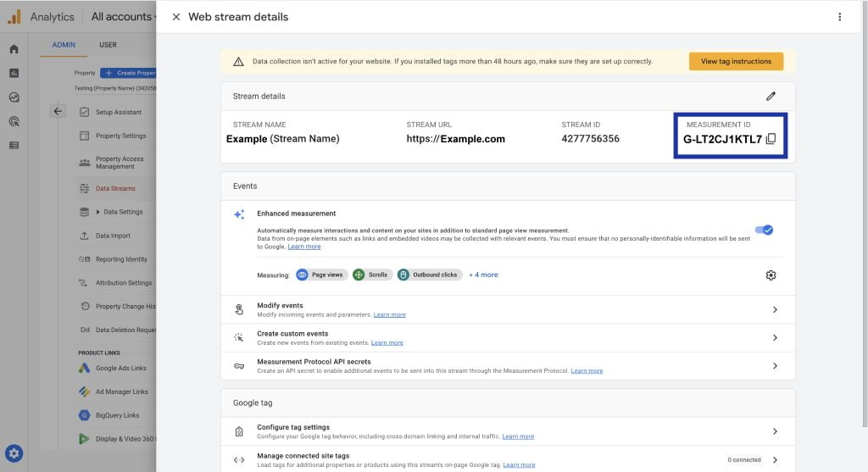This screenshot has height=472, width=868.
Task: Open Reporting Identity
Action: click(121, 259)
